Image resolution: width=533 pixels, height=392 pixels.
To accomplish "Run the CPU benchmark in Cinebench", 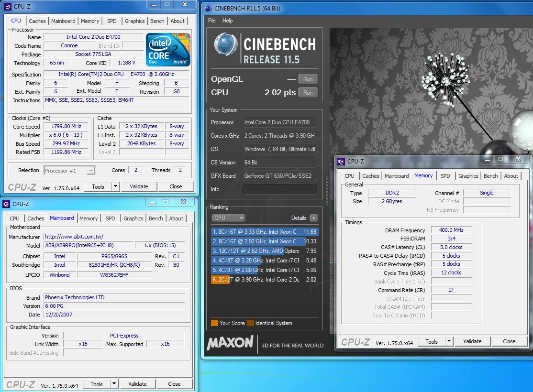I will tap(308, 92).
